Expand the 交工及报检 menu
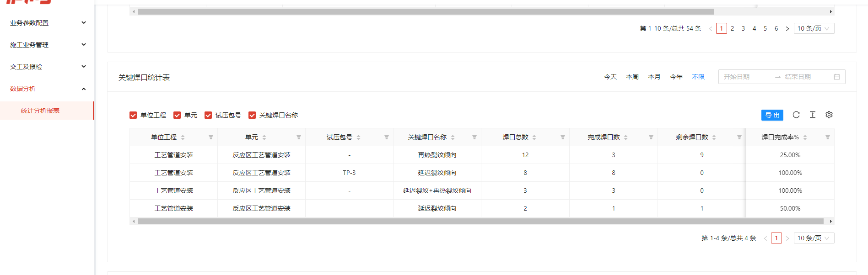 click(x=47, y=67)
